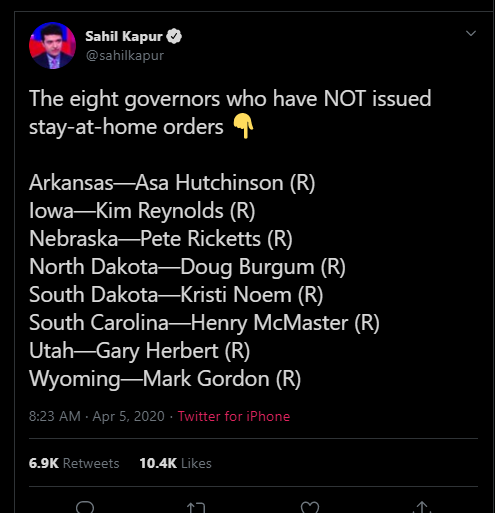The image size is (495, 513).
Task: Click the verified badge next to Sahil Kapur
Action: [174, 36]
